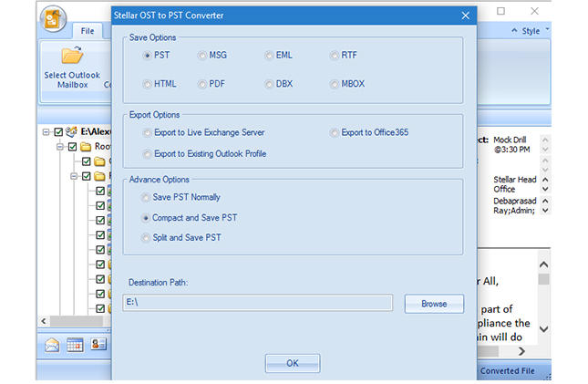Image resolution: width=588 pixels, height=384 pixels.
Task: Switch to the calendar view icon
Action: click(75, 345)
